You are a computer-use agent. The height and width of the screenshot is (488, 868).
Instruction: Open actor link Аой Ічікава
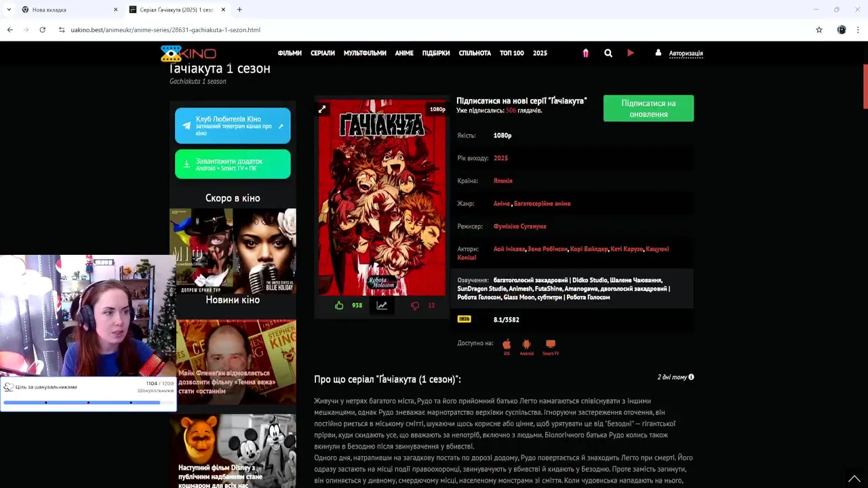pos(509,249)
